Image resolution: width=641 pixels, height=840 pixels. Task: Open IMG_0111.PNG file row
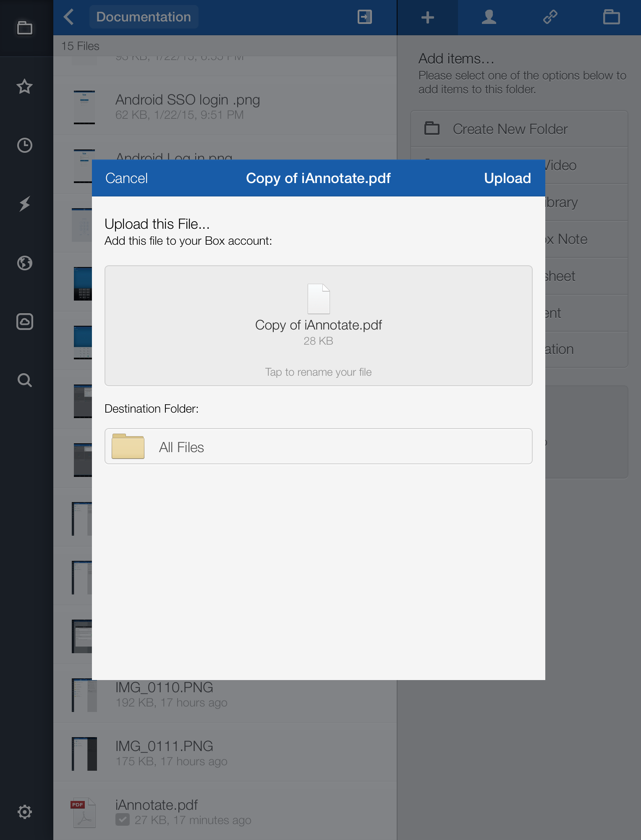[x=225, y=752]
